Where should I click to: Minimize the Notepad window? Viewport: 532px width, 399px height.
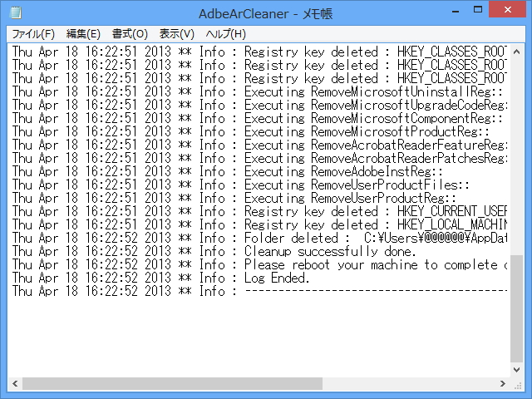pyautogui.click(x=456, y=11)
